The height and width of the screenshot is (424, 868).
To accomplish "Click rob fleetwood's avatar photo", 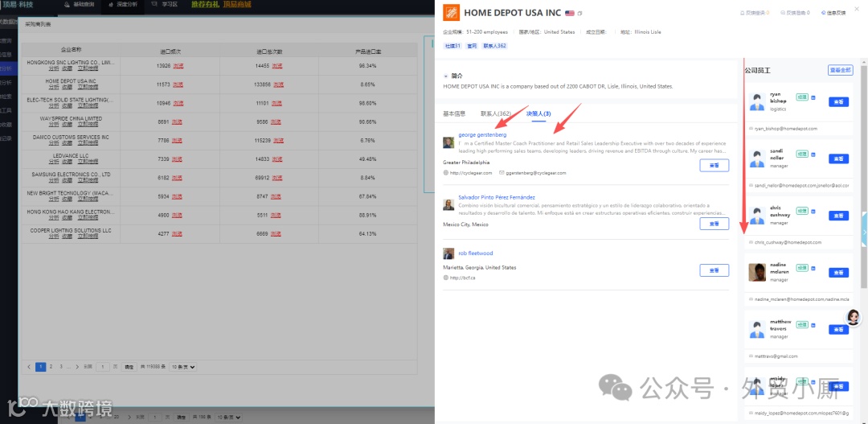I will coord(448,254).
